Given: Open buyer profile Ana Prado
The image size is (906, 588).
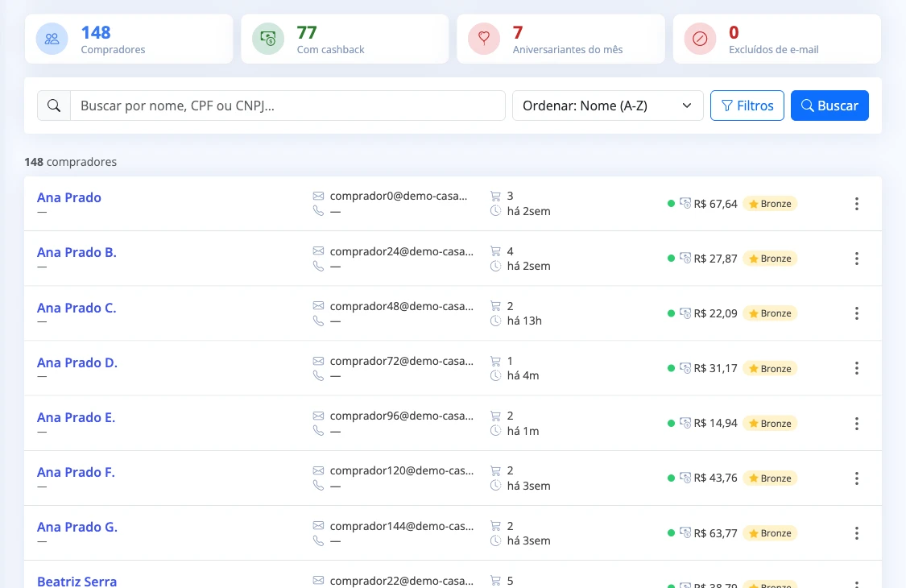Looking at the screenshot, I should click(68, 197).
